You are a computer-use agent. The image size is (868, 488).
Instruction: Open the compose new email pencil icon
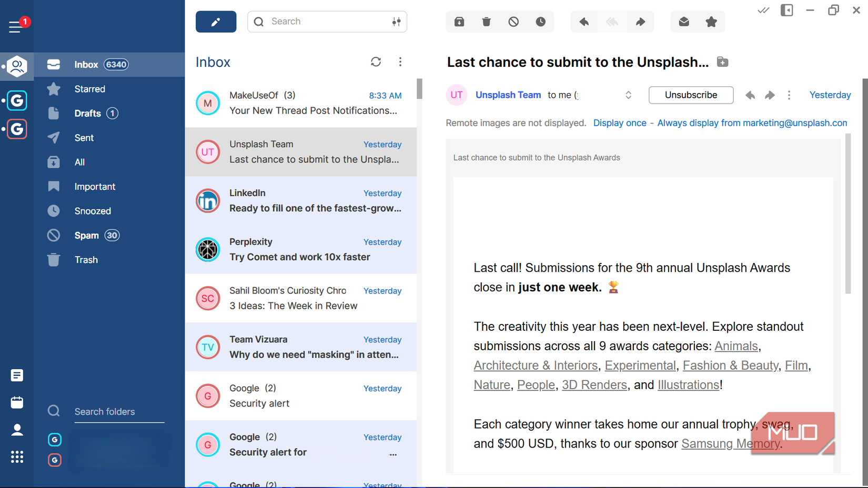tap(216, 22)
